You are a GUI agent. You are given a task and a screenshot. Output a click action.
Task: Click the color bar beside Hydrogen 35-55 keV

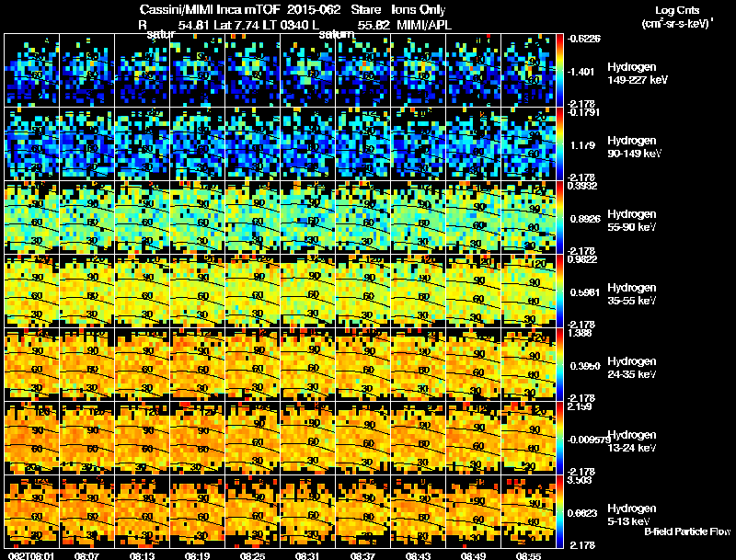click(x=559, y=291)
